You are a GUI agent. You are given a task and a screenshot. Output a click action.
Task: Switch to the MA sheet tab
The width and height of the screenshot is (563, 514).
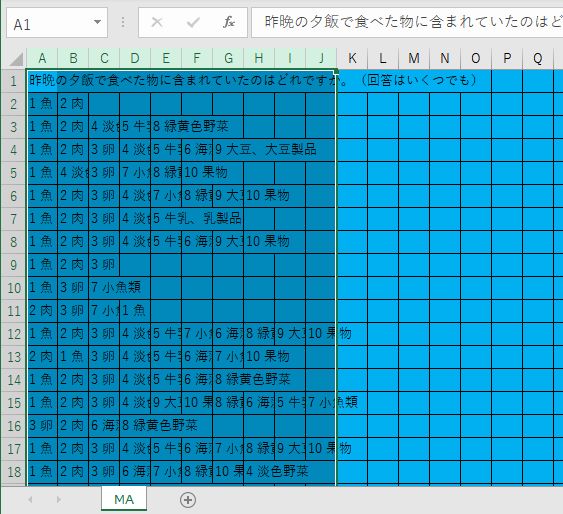(124, 499)
